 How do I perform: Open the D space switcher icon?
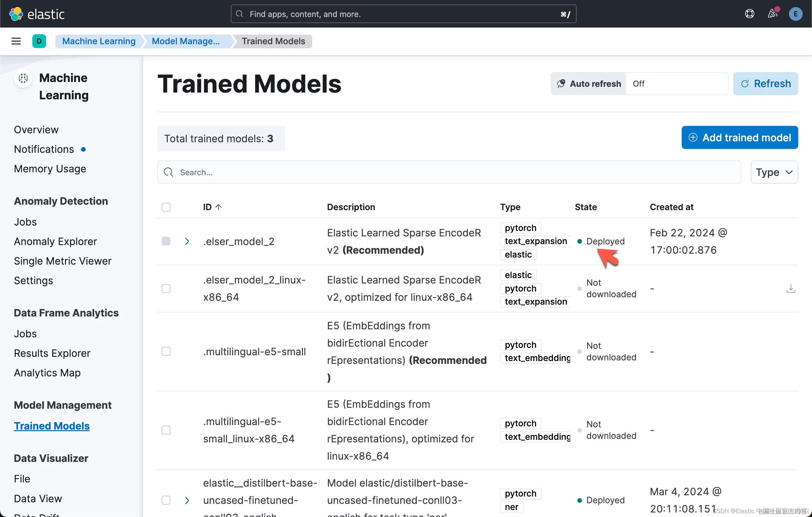point(39,41)
